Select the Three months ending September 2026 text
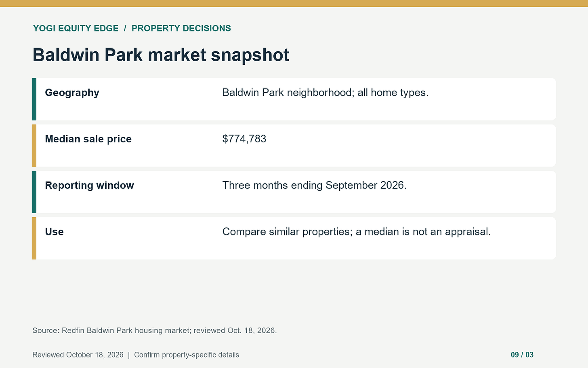 [314, 185]
